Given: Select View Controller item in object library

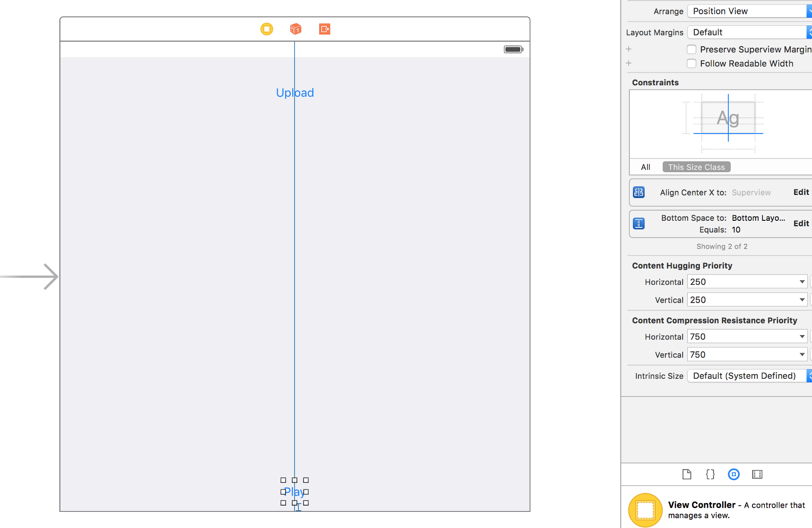Looking at the screenshot, I should 720,510.
